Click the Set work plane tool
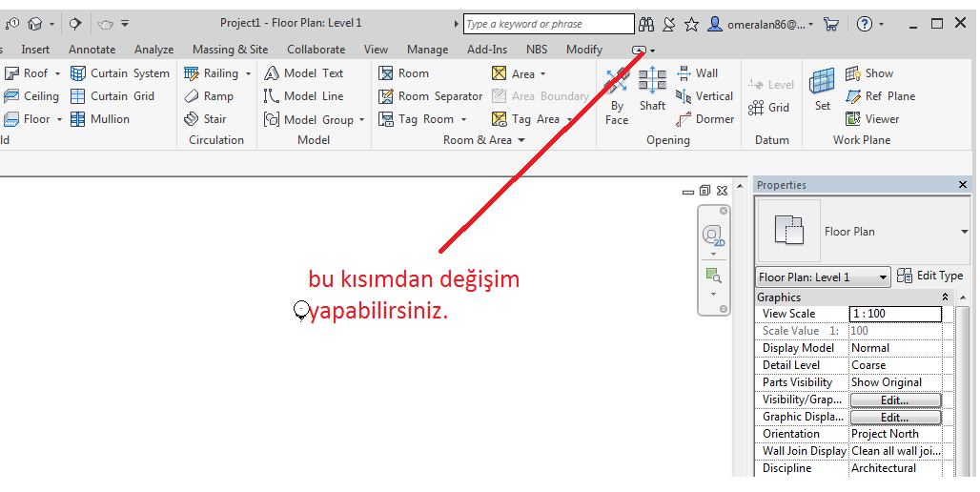This screenshot has width=980, height=492. coord(822,90)
